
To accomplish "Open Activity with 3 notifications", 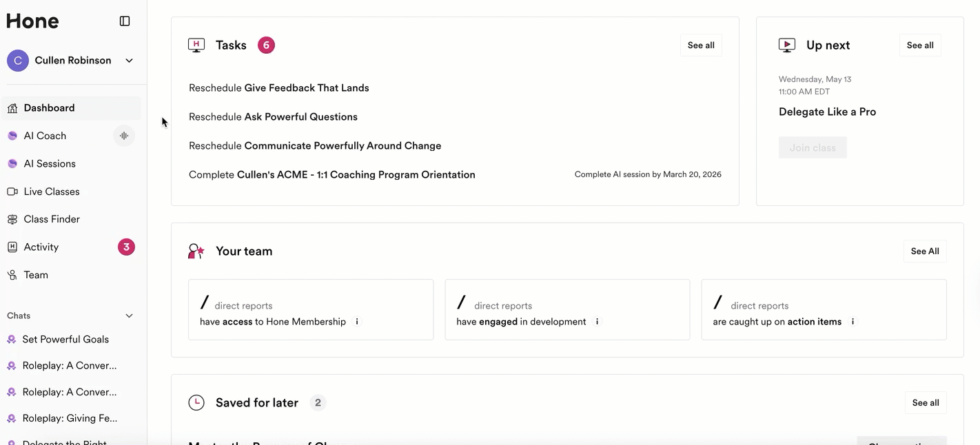I will pos(41,247).
